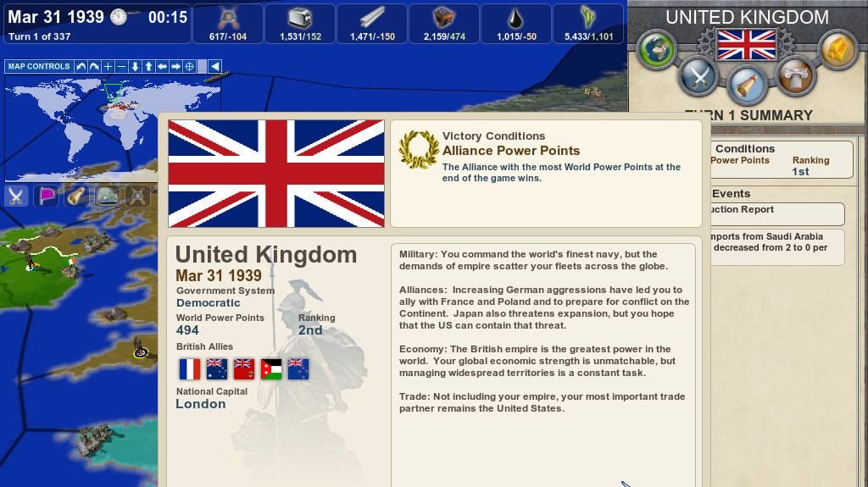Image resolution: width=868 pixels, height=487 pixels.
Task: Click the Ranking value '2nd'
Action: click(310, 330)
